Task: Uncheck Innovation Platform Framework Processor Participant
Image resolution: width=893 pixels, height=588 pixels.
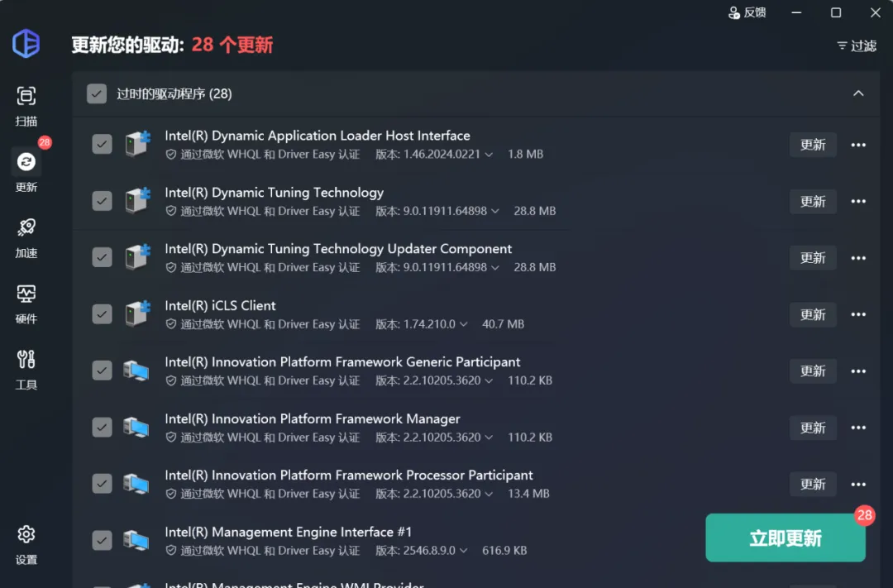Action: [x=102, y=484]
